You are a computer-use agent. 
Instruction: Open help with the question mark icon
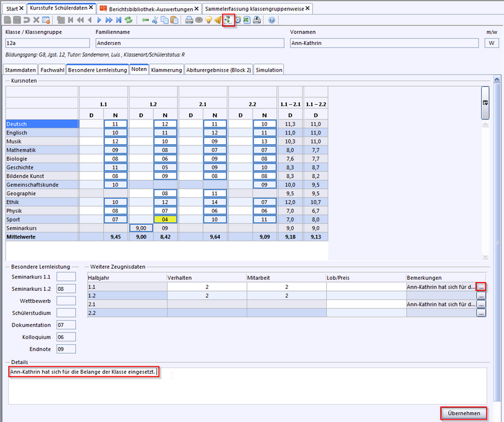coord(272,20)
